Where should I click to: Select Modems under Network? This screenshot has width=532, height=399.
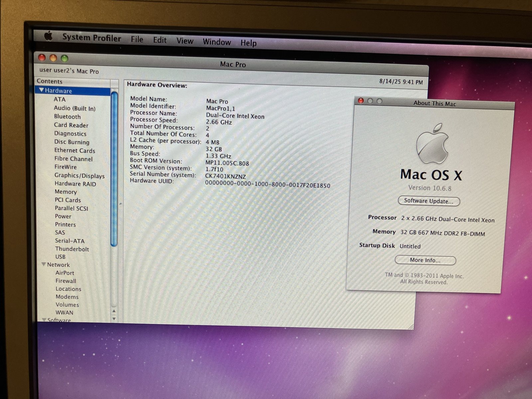[x=67, y=297]
